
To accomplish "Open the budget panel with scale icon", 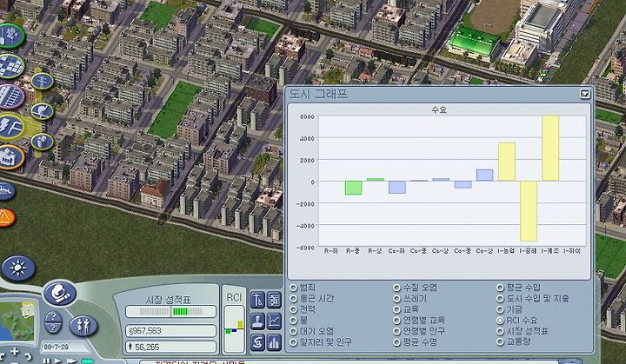I will (257, 300).
